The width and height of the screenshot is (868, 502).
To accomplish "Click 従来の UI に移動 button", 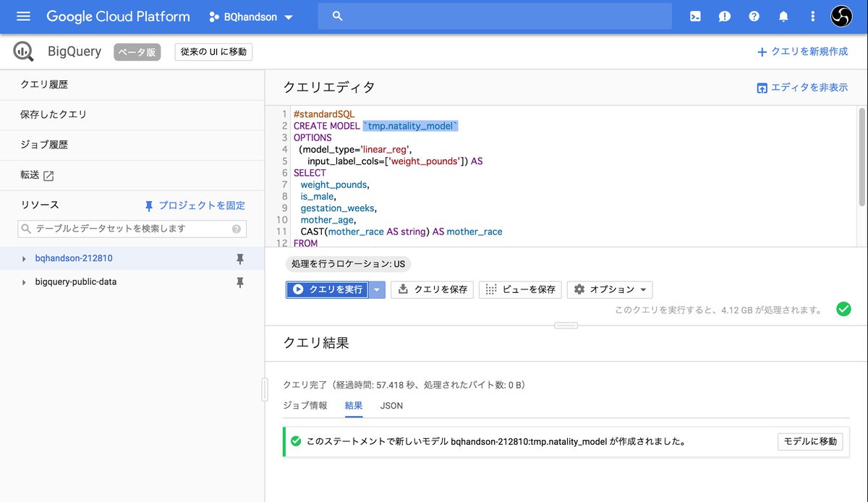I will (213, 52).
